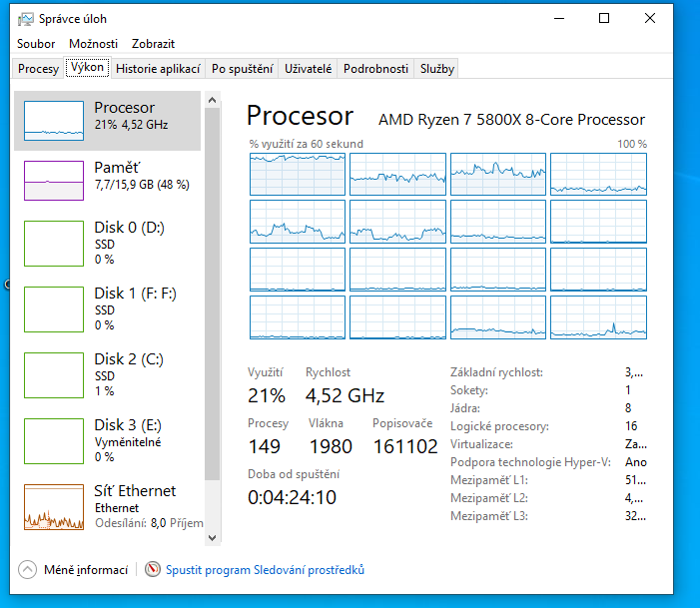The image size is (700, 608).
Task: Switch to the Podrobnosti tab
Action: pyautogui.click(x=375, y=69)
